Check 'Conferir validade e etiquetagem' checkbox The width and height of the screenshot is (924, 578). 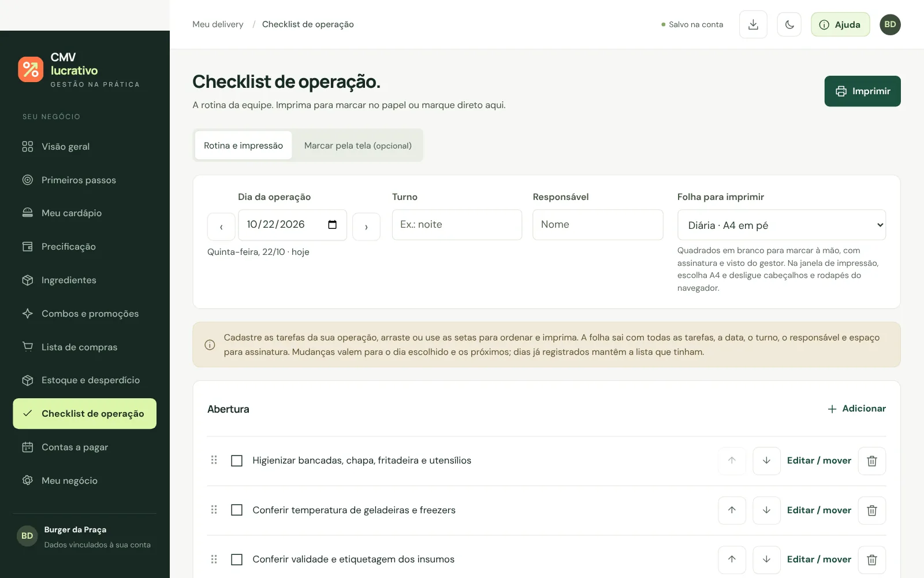point(237,560)
